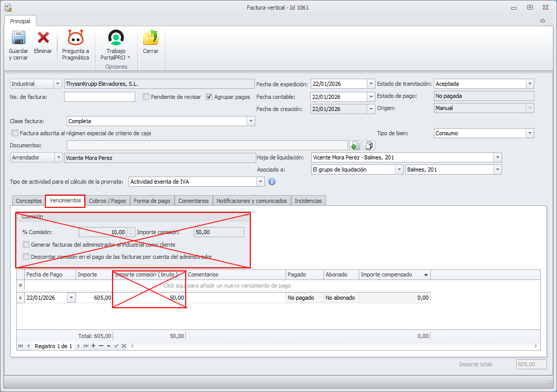This screenshot has width=557, height=392.
Task: Click the Abonado column header
Action: 342,275
